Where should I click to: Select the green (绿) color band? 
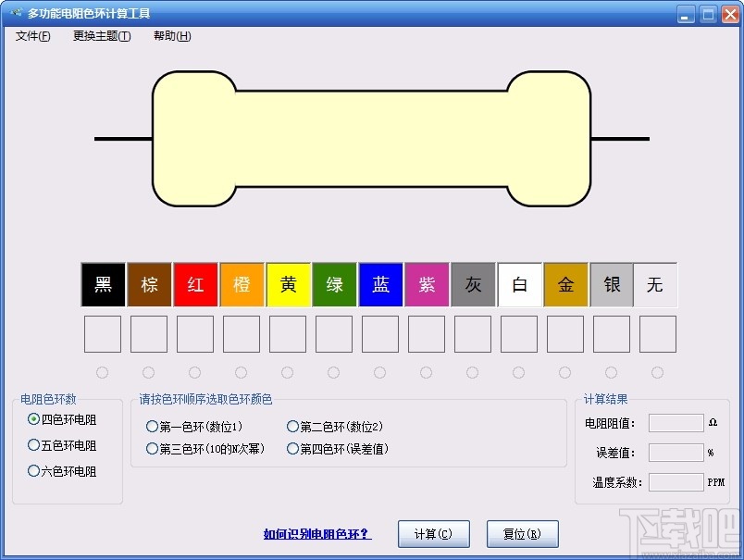(334, 284)
